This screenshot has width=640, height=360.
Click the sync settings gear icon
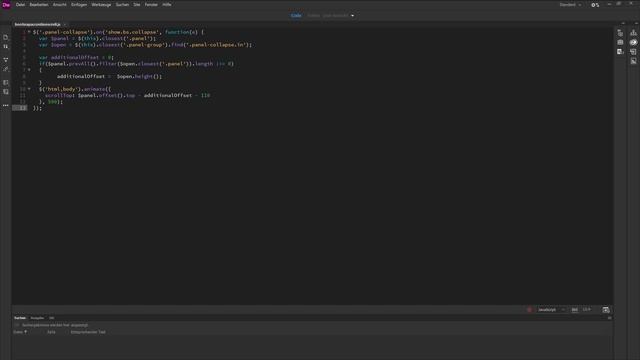click(x=595, y=5)
